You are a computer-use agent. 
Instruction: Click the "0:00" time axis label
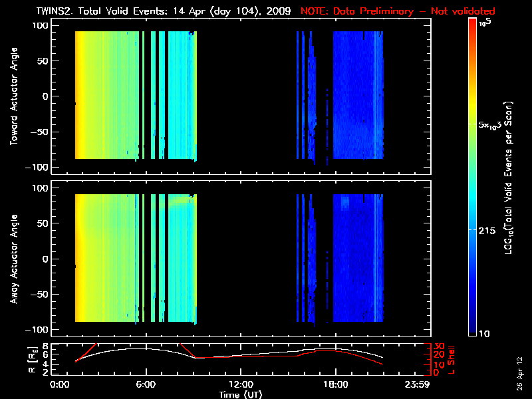pyautogui.click(x=60, y=384)
